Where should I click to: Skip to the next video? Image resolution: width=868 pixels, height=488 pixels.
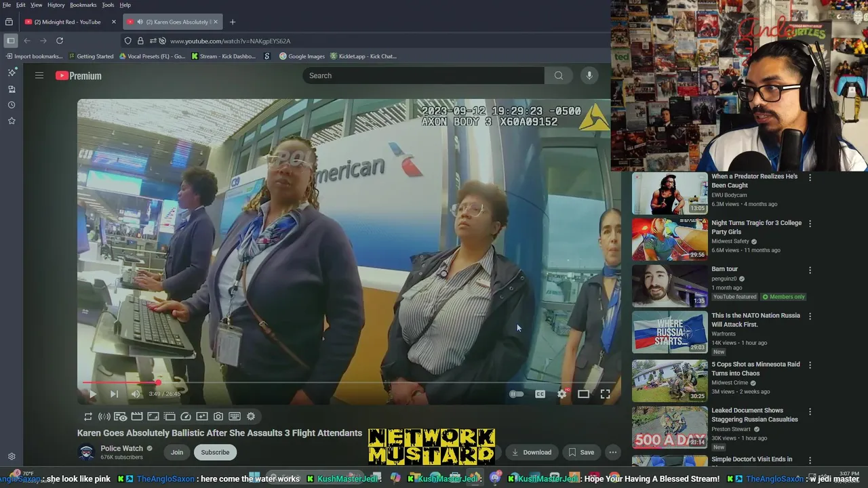coord(114,394)
